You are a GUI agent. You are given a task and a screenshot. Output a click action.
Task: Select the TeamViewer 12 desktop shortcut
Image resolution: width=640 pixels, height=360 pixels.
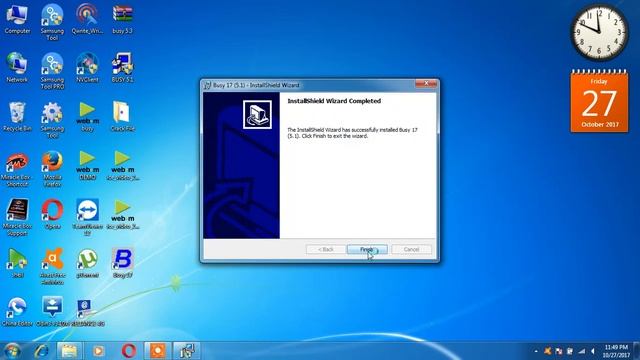pyautogui.click(x=87, y=218)
